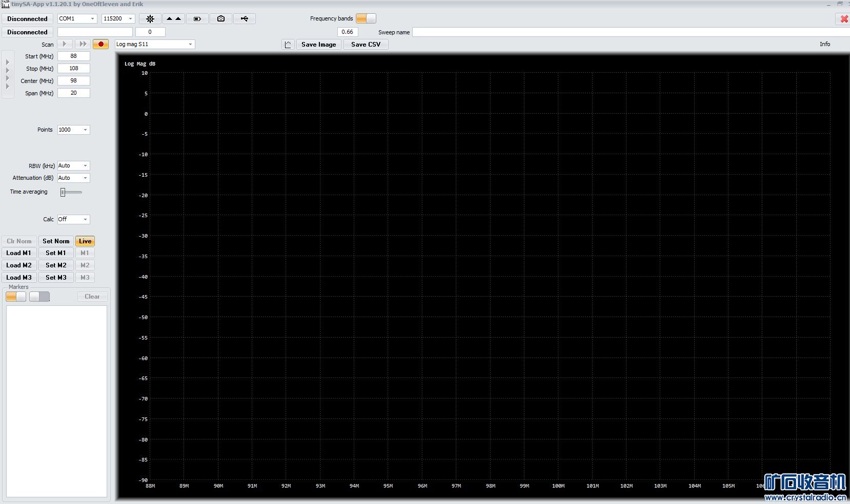Click the double up-arrows toolbar button
This screenshot has height=504, width=850.
[x=174, y=19]
